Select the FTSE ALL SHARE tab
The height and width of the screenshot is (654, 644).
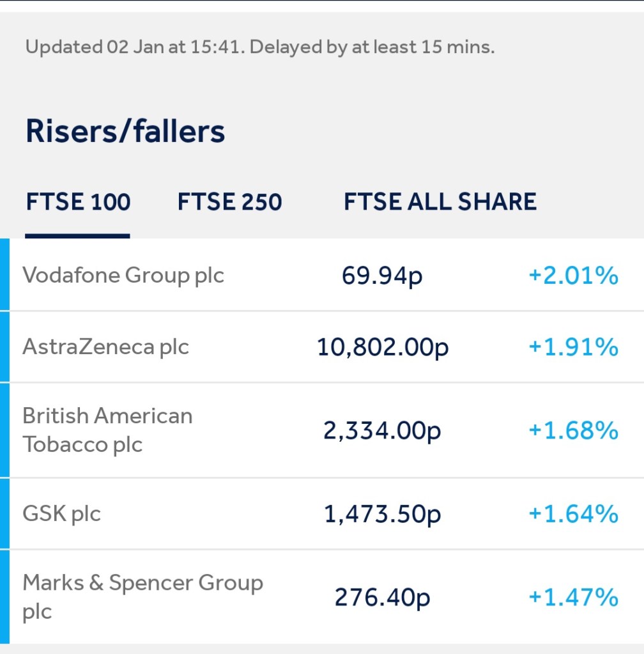440,202
